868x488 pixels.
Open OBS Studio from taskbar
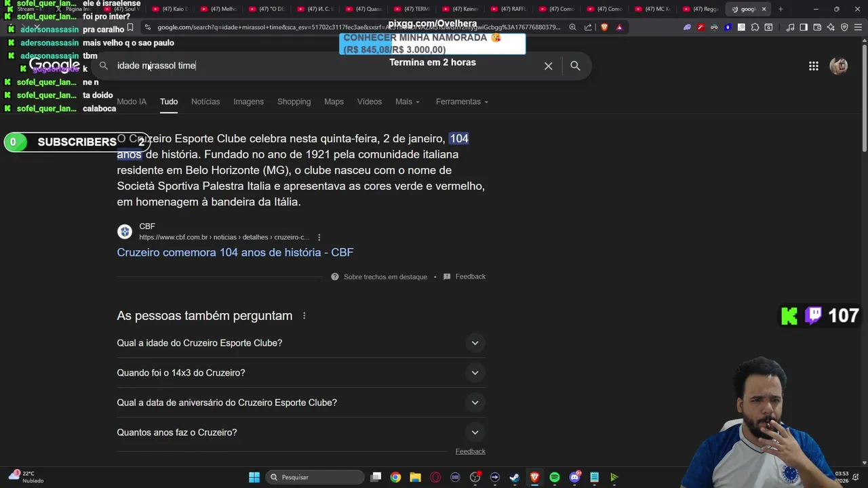coord(475,477)
